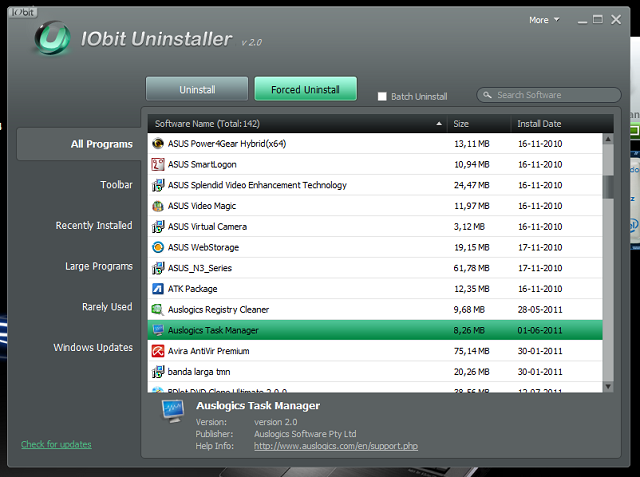Select the banda larga tmn entry

pyautogui.click(x=375, y=372)
